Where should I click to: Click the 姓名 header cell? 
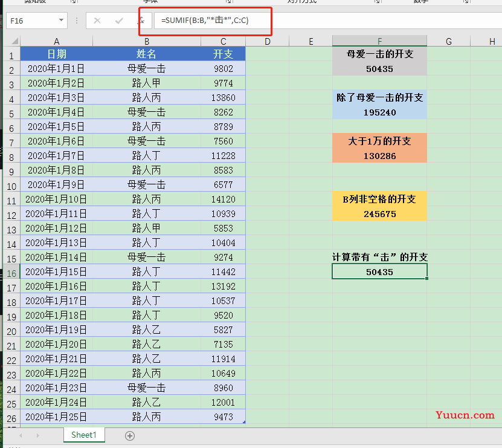(x=147, y=54)
